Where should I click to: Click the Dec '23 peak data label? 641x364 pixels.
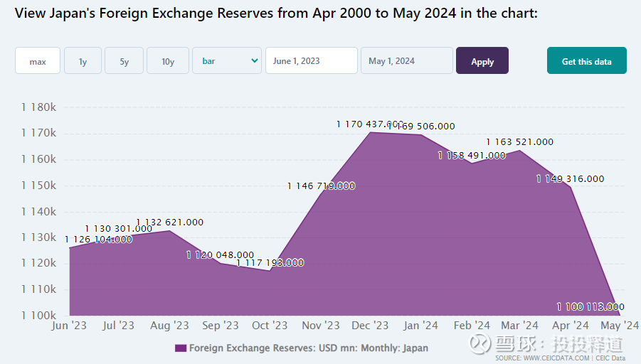pyautogui.click(x=369, y=124)
